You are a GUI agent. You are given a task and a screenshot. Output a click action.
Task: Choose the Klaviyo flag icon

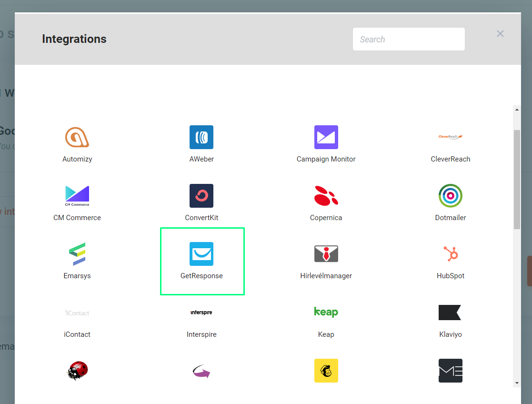pyautogui.click(x=450, y=313)
